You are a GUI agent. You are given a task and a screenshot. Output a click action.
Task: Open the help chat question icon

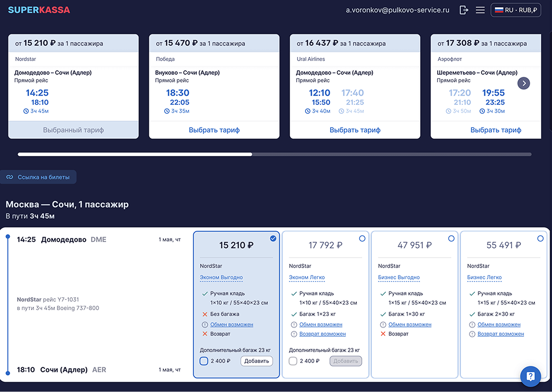[x=530, y=376]
